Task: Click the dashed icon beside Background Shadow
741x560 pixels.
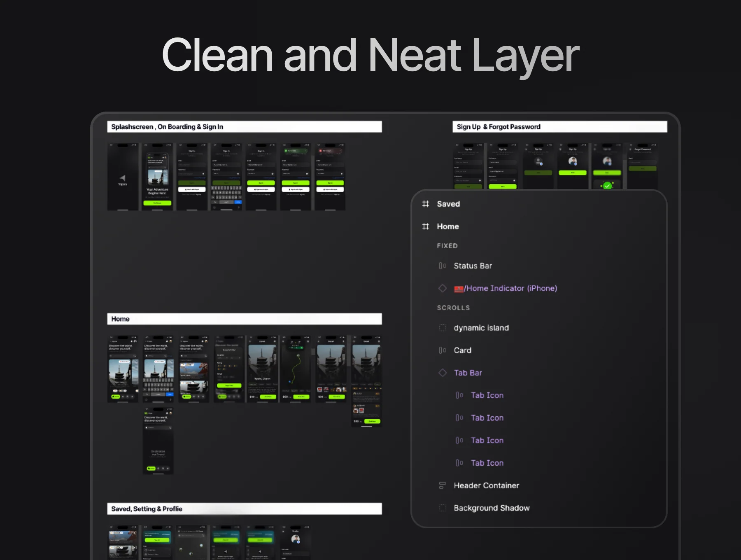Action: point(443,508)
